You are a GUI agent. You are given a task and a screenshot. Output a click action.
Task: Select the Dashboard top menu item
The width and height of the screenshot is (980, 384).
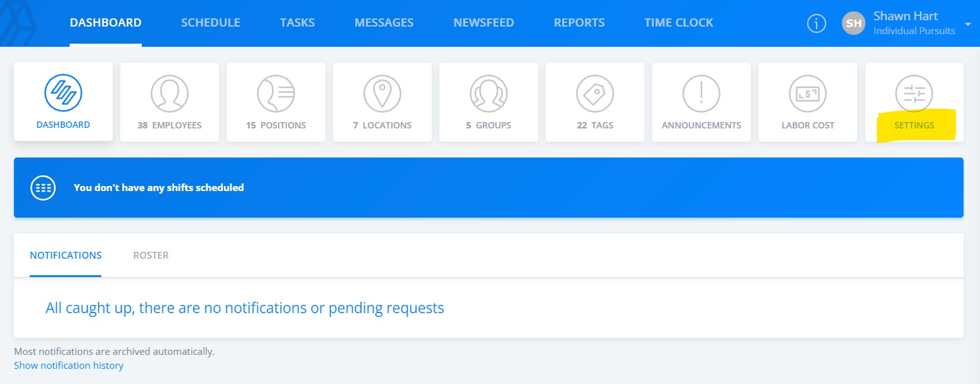pyautogui.click(x=106, y=23)
